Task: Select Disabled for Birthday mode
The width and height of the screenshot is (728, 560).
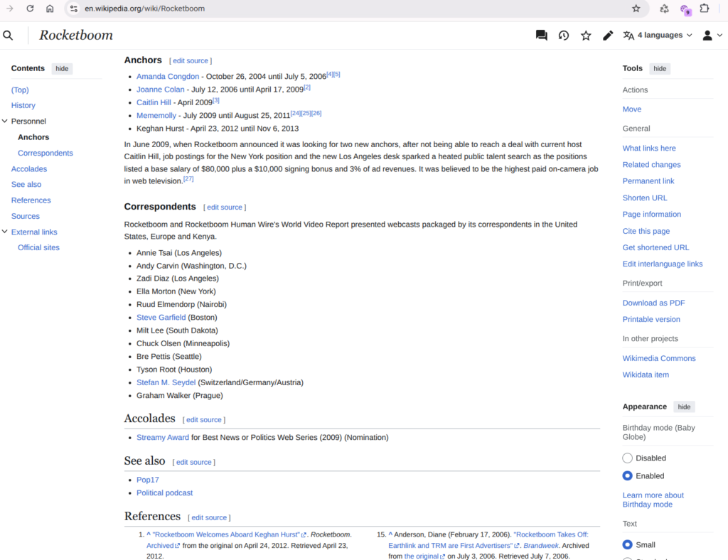Action: click(x=627, y=458)
